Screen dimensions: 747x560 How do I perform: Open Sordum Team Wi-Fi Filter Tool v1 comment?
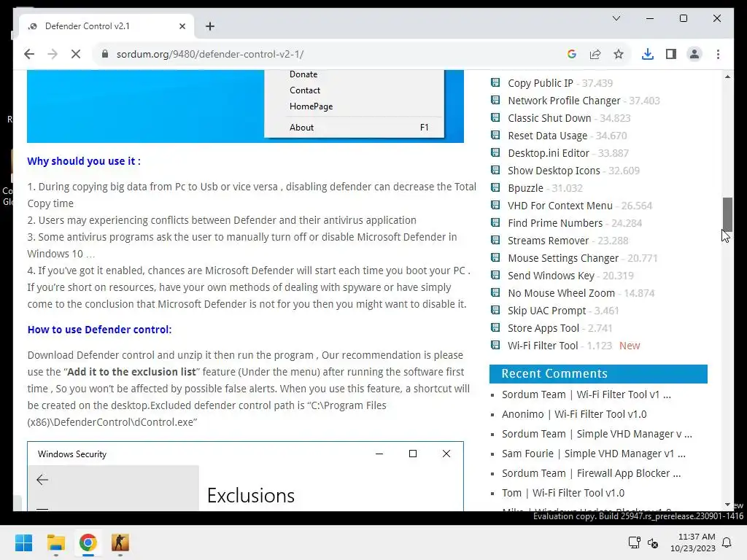[x=587, y=394]
